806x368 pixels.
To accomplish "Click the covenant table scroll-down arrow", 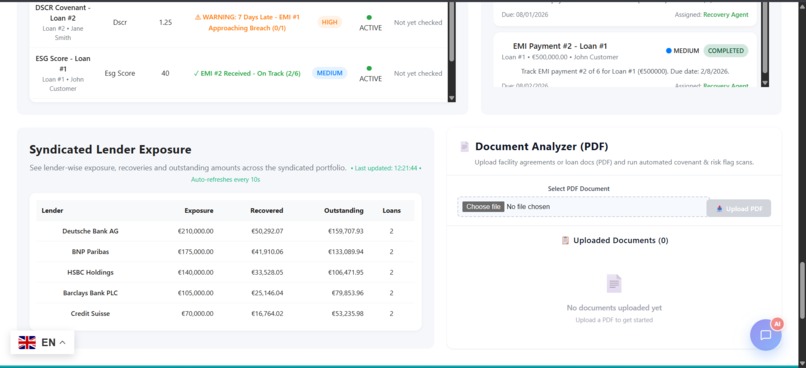I will [452, 98].
